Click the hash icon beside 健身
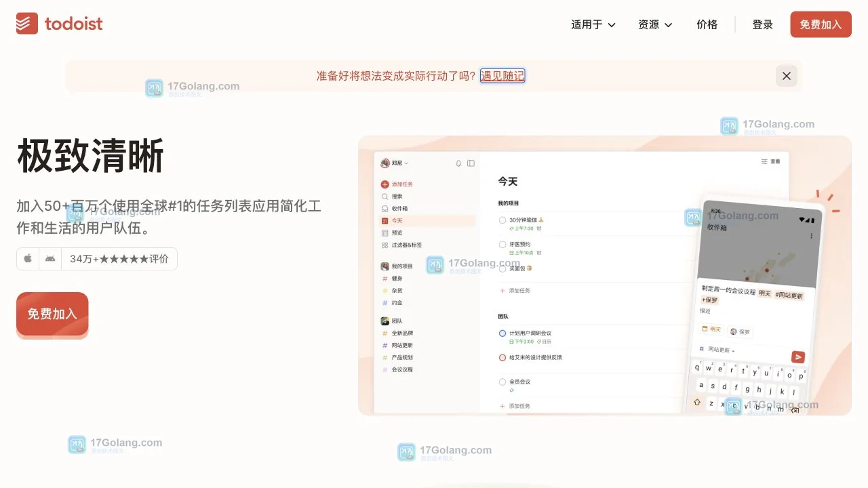Screen dimensions: 868x488 coord(385,279)
